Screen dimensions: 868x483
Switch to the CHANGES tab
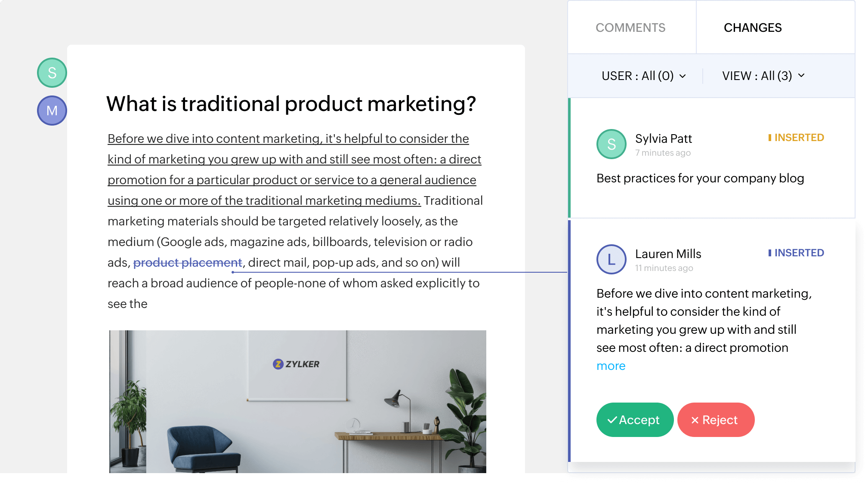[x=753, y=28]
